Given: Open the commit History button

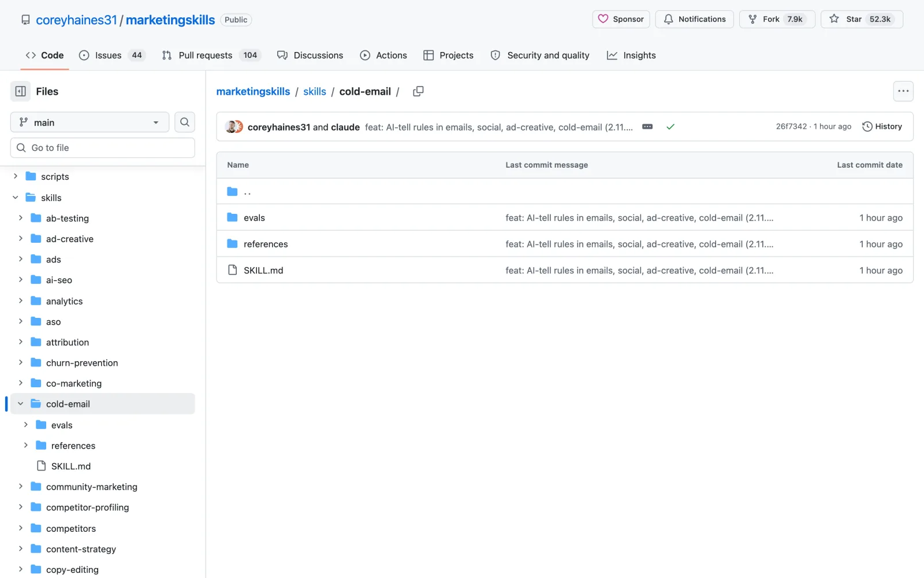Looking at the screenshot, I should tap(882, 127).
